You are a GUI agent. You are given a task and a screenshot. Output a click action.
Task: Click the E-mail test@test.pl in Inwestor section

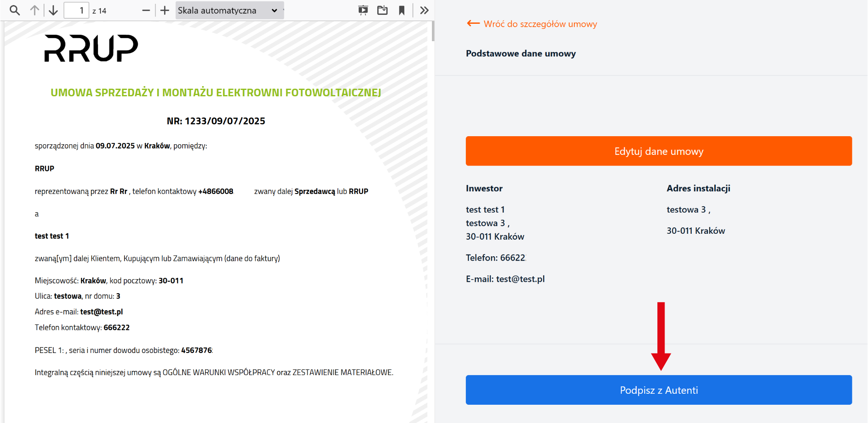[x=505, y=279]
